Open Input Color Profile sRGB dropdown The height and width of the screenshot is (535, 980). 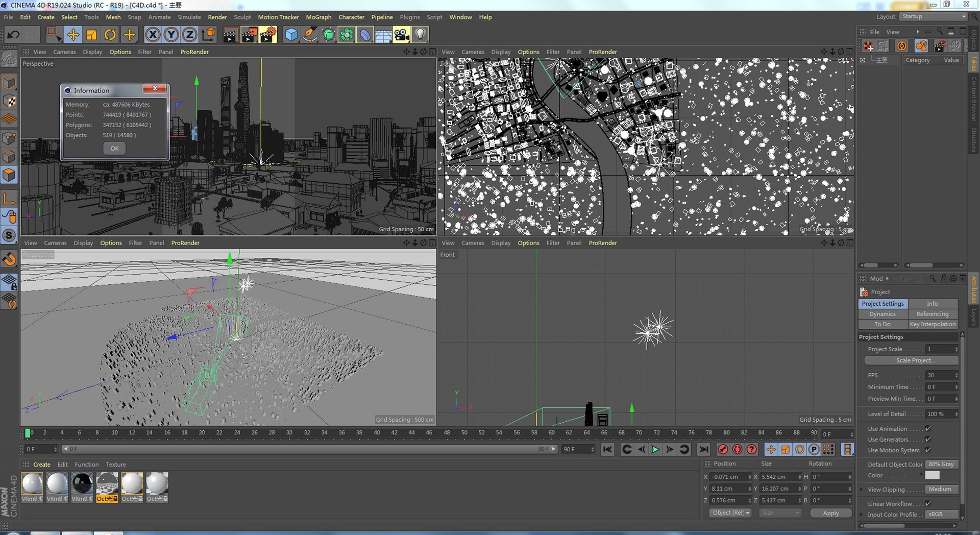coord(941,515)
